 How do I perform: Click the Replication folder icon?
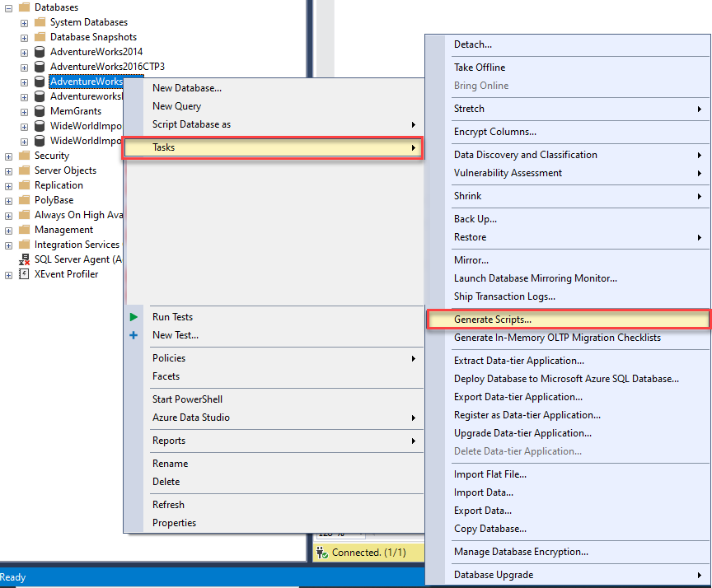24,185
